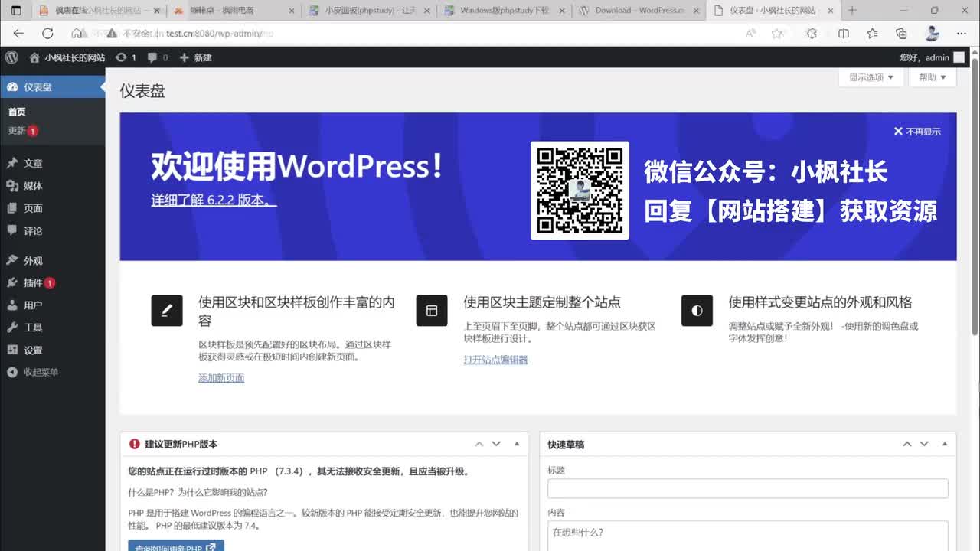Switch to the Windows版phpstudy下载 tab

point(504,11)
